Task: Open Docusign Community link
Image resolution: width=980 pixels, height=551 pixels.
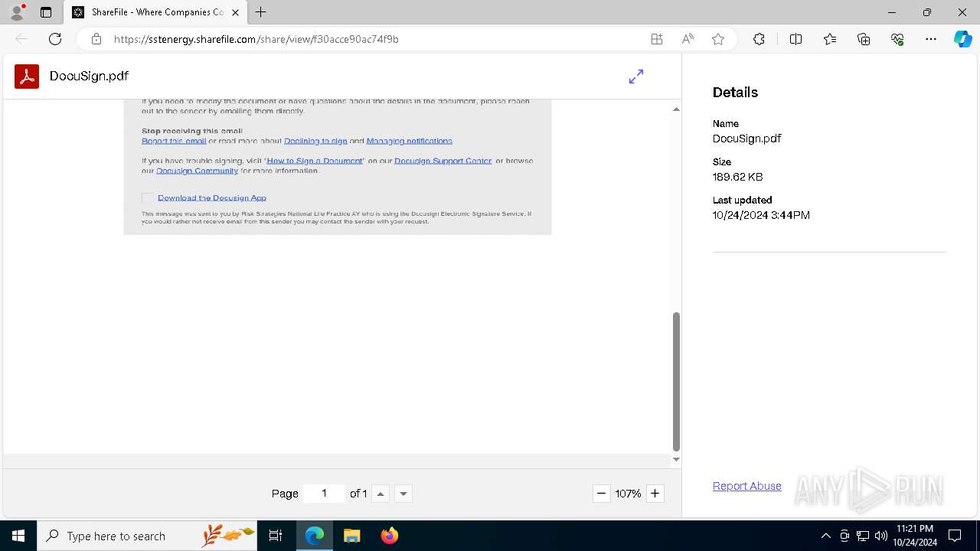Action: [x=197, y=171]
